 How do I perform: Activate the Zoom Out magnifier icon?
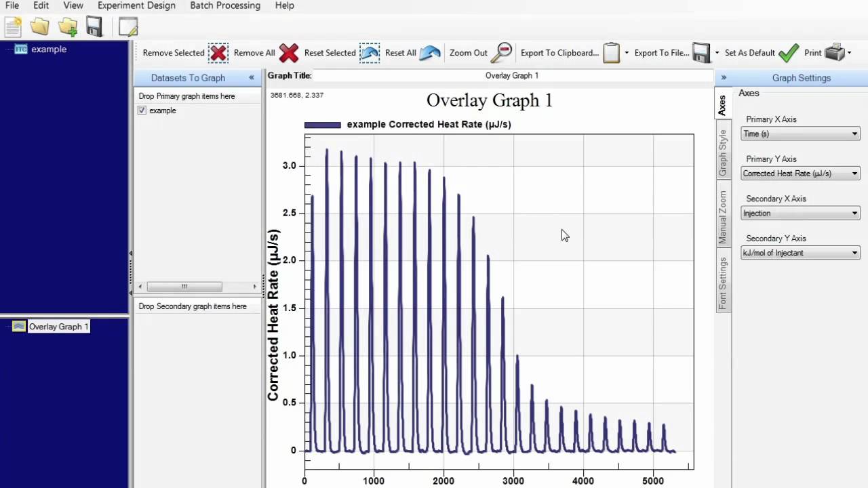502,52
